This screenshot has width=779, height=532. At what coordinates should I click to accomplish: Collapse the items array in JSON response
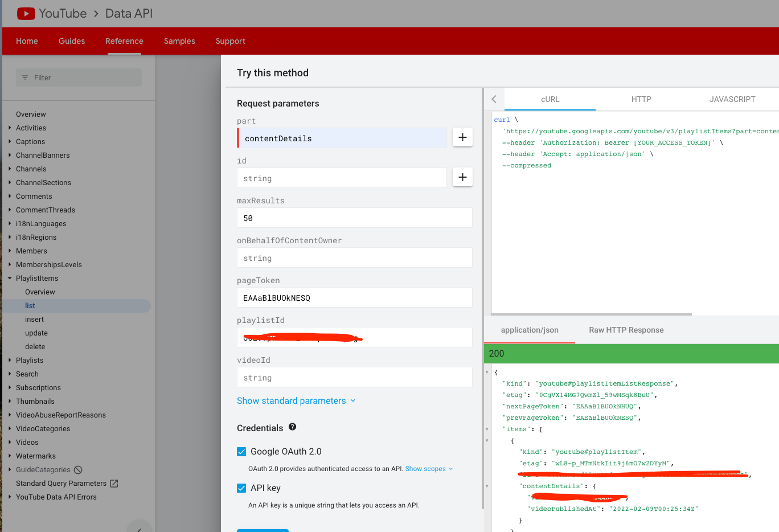point(487,429)
